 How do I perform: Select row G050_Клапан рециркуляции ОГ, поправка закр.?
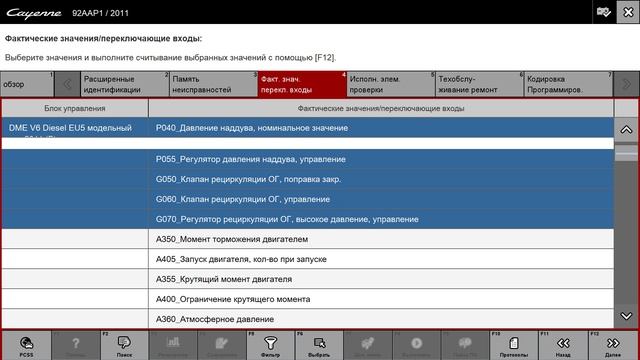(381, 179)
